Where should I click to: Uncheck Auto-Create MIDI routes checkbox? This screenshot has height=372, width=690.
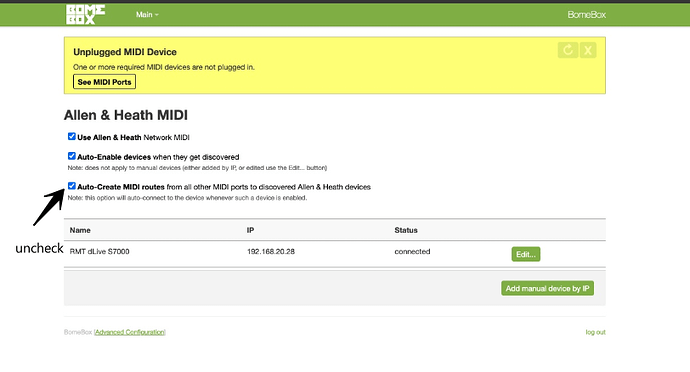pyautogui.click(x=72, y=186)
